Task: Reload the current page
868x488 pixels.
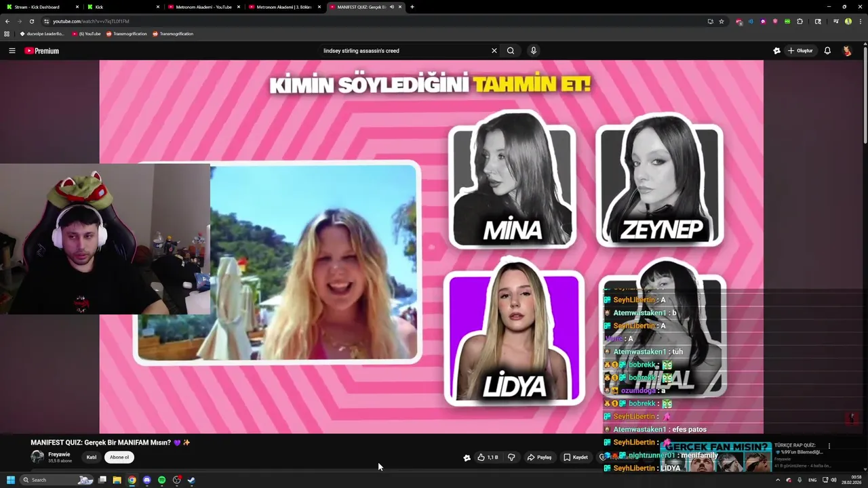Action: pos(31,21)
